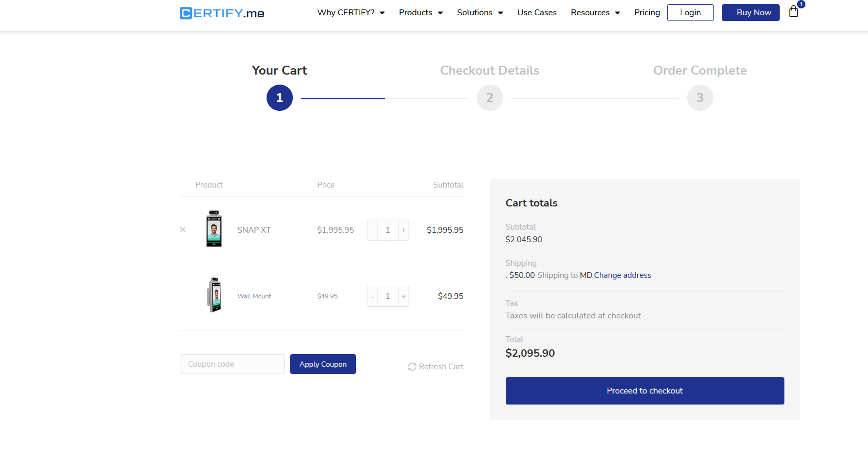Click the MD shipping state text
Image resolution: width=868 pixels, height=466 pixels.
(x=586, y=275)
